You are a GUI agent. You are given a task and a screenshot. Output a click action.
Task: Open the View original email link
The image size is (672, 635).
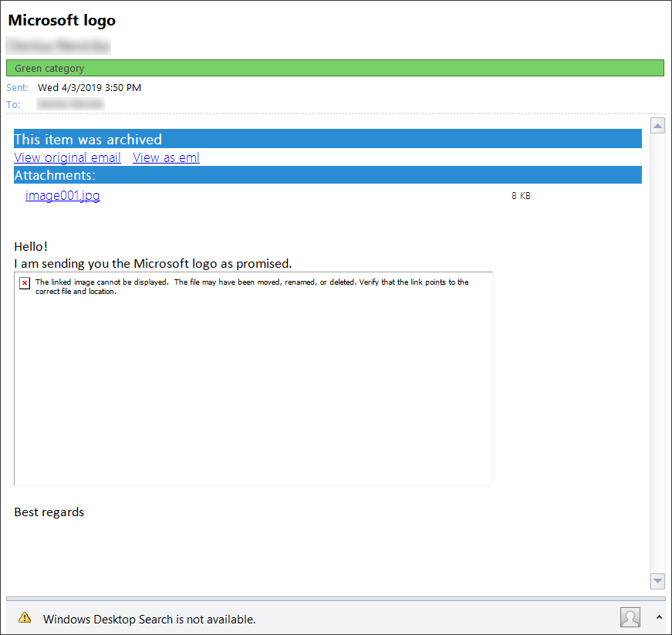tap(67, 157)
